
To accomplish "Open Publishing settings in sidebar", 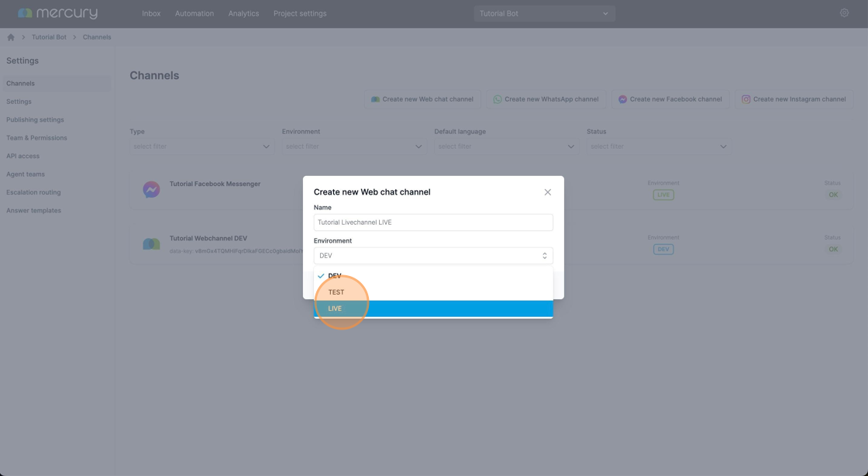I will point(35,120).
